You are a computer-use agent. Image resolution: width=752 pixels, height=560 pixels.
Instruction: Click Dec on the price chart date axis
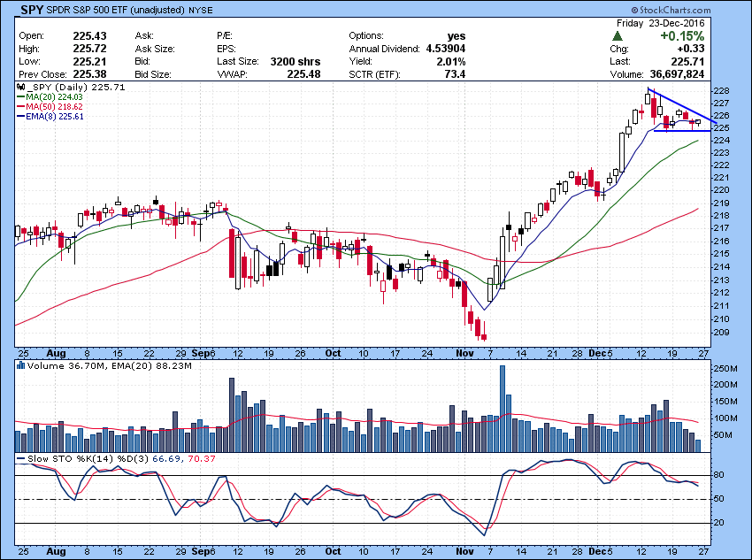click(597, 353)
